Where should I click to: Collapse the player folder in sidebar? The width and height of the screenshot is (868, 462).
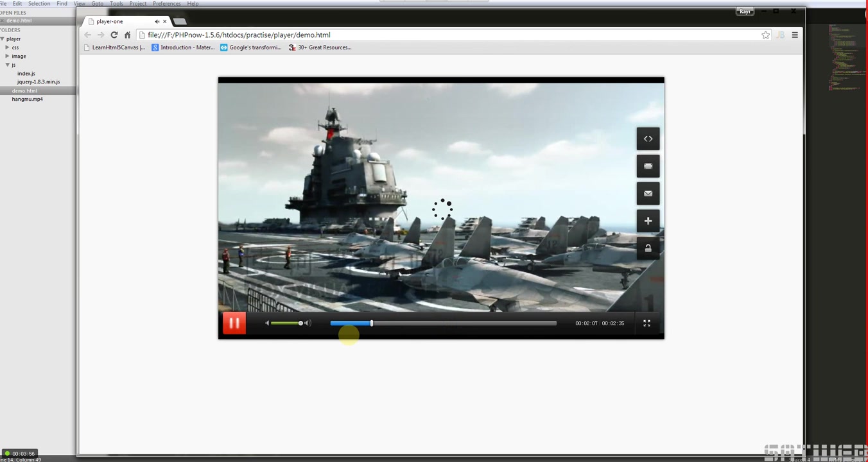3,38
